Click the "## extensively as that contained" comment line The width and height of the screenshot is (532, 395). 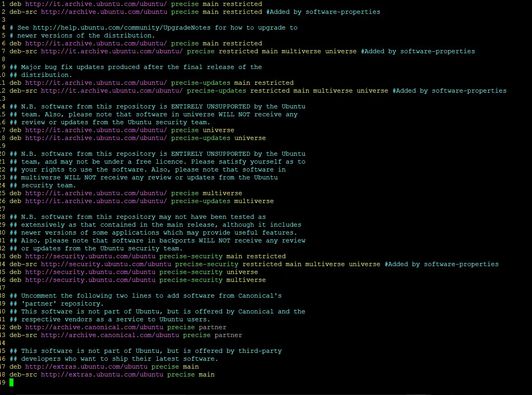pyautogui.click(x=155, y=225)
